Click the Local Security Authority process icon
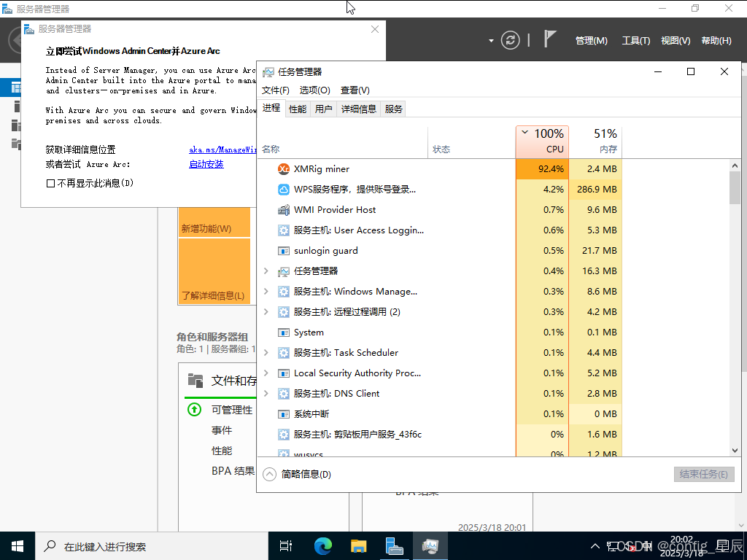Viewport: 747px width, 560px height. click(x=284, y=373)
